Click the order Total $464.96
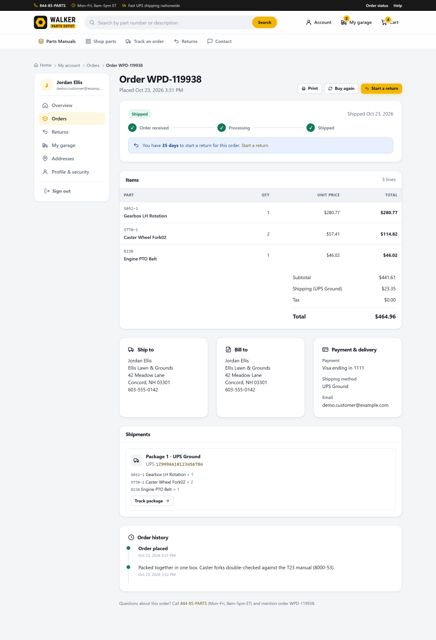Screen dimensions: 436x640 [x=385, y=316]
